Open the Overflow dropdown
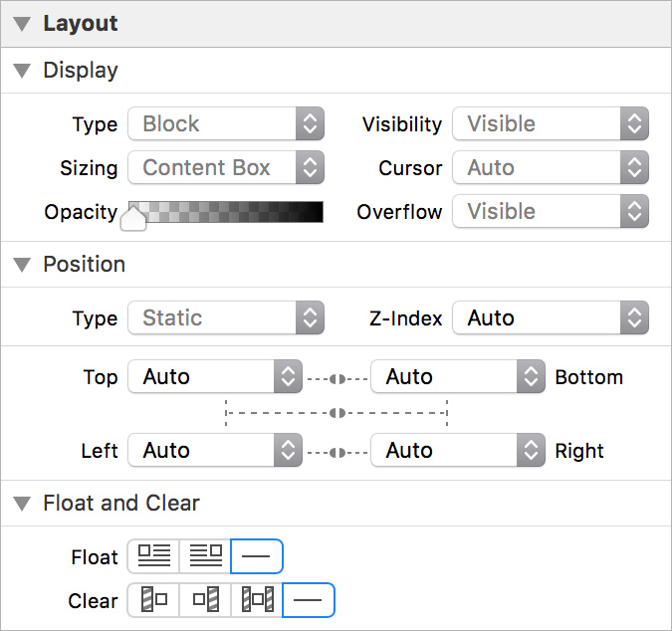Screen dimensions: 672x631 coord(551,212)
